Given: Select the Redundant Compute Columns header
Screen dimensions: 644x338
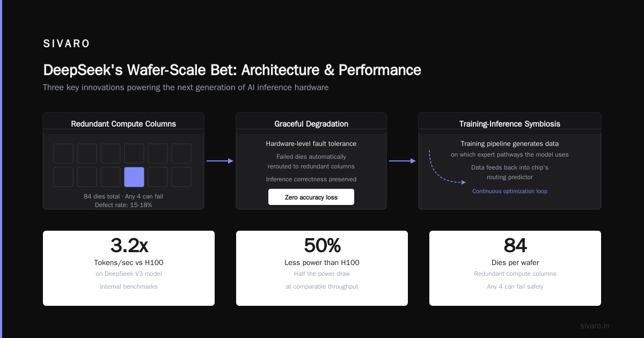Looking at the screenshot, I should tap(123, 124).
